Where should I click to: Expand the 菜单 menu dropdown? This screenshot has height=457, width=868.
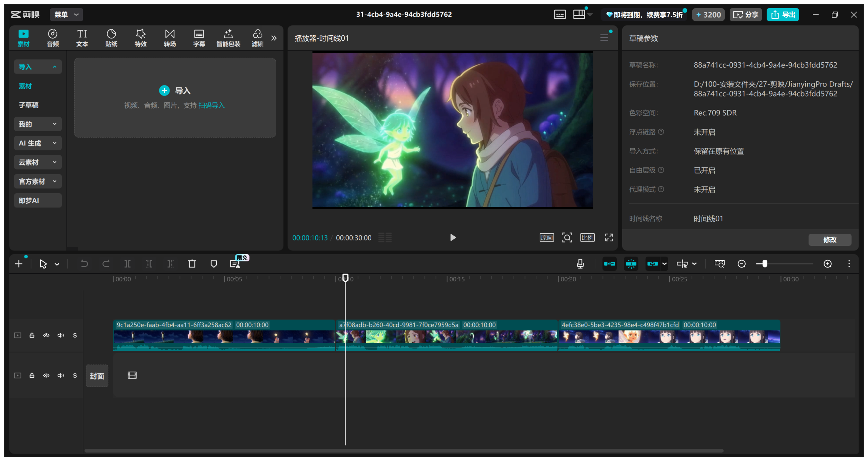[66, 15]
